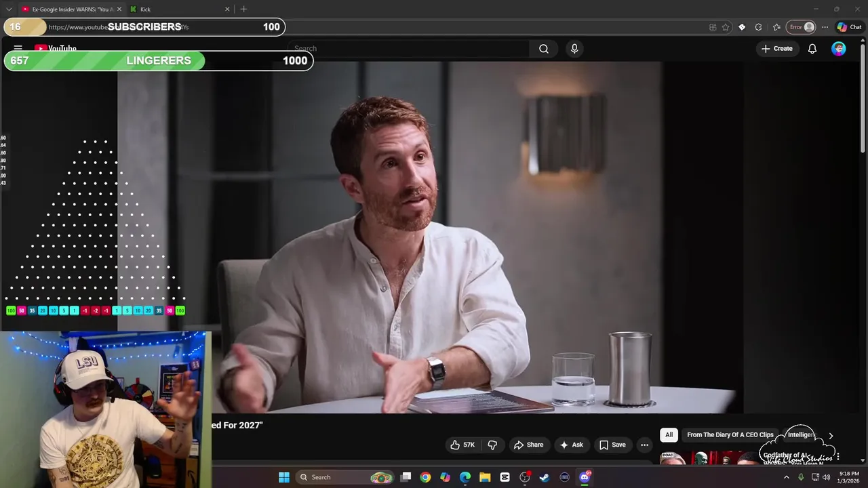Click the taskbar Search box

(346, 477)
